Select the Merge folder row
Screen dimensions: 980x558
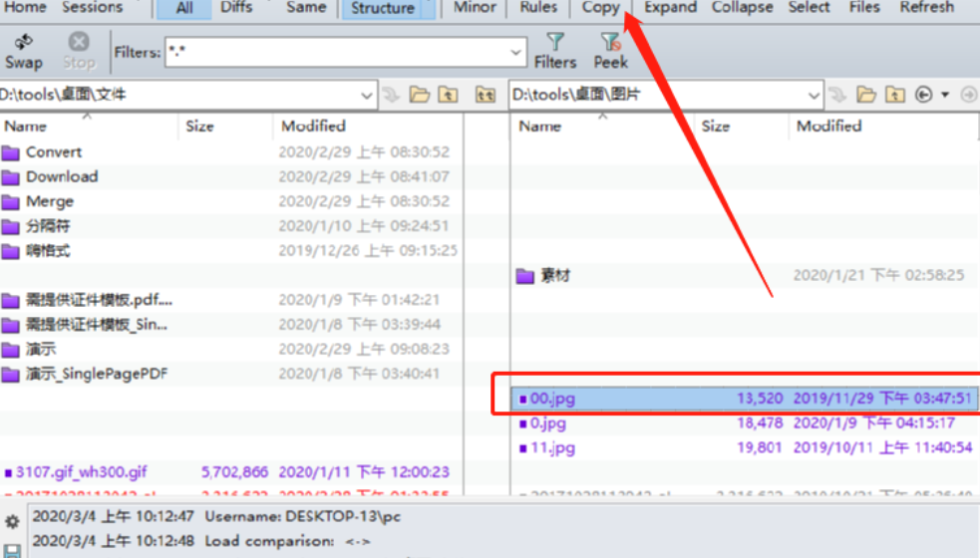pos(231,201)
